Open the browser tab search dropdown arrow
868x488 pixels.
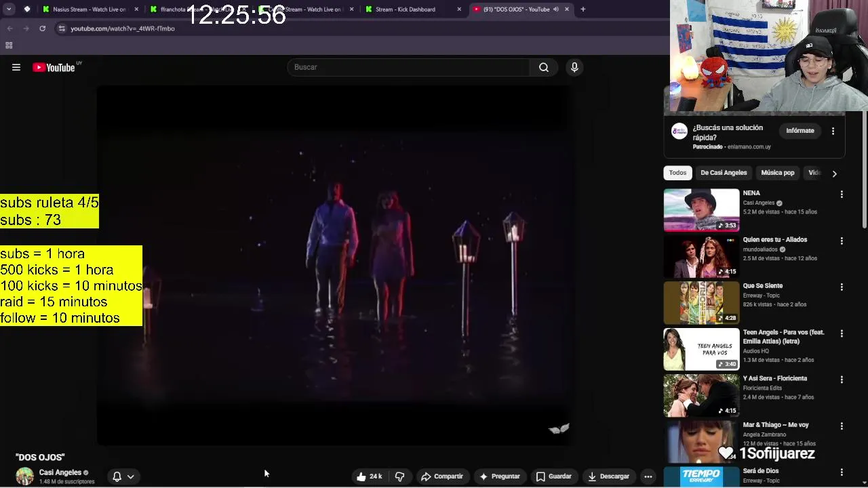[9, 9]
